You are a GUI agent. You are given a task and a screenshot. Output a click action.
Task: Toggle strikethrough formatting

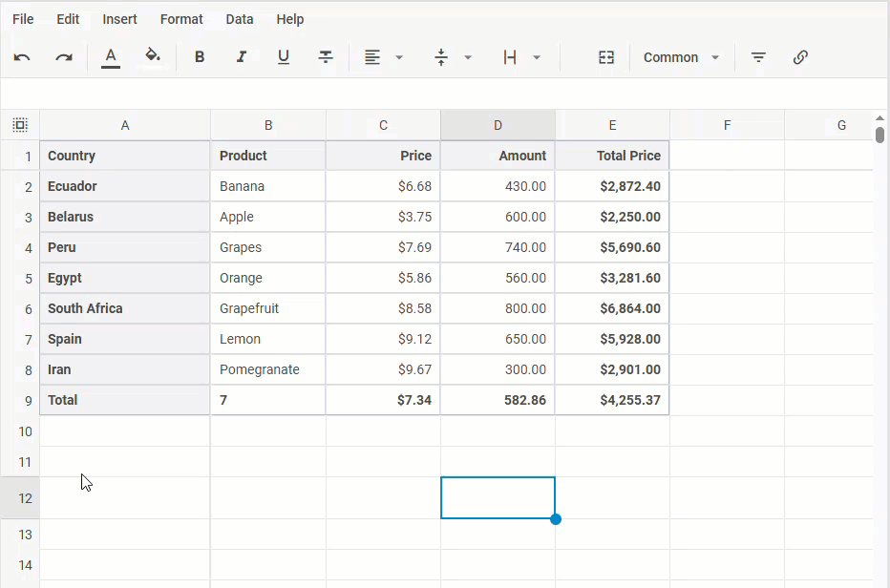point(326,56)
